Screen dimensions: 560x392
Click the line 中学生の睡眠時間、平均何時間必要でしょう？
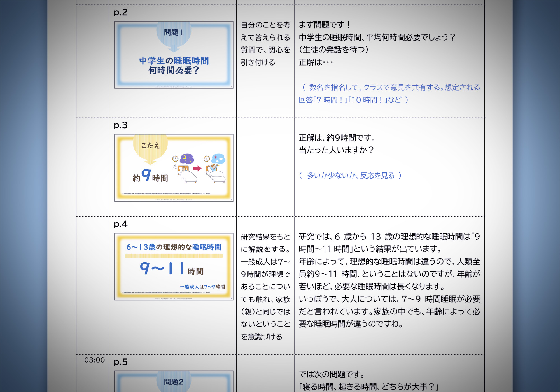point(377,37)
